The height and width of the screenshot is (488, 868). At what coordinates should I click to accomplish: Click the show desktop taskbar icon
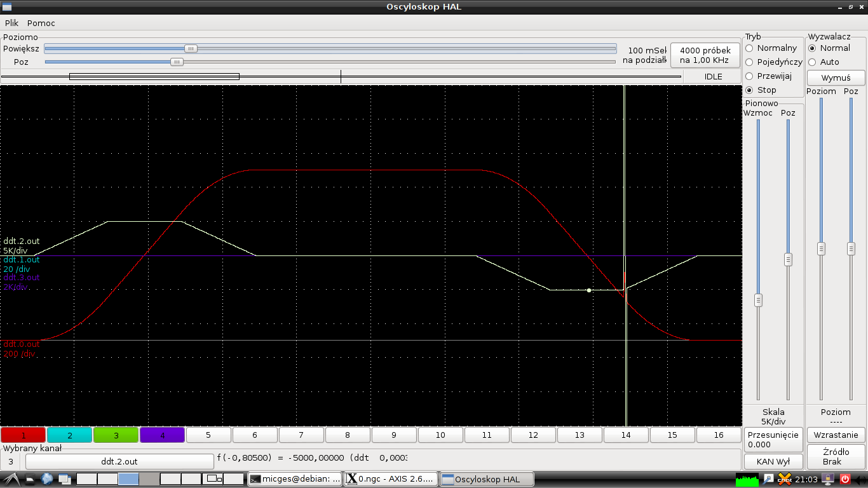pyautogui.click(x=31, y=479)
